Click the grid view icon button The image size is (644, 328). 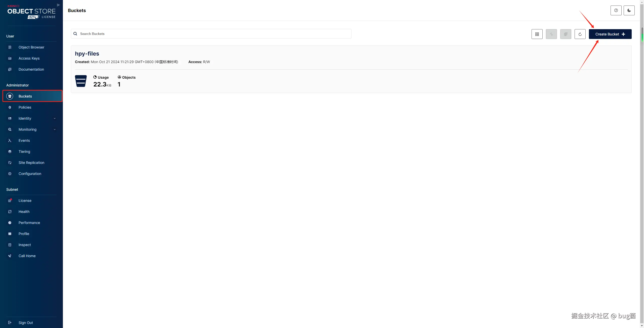(x=537, y=34)
